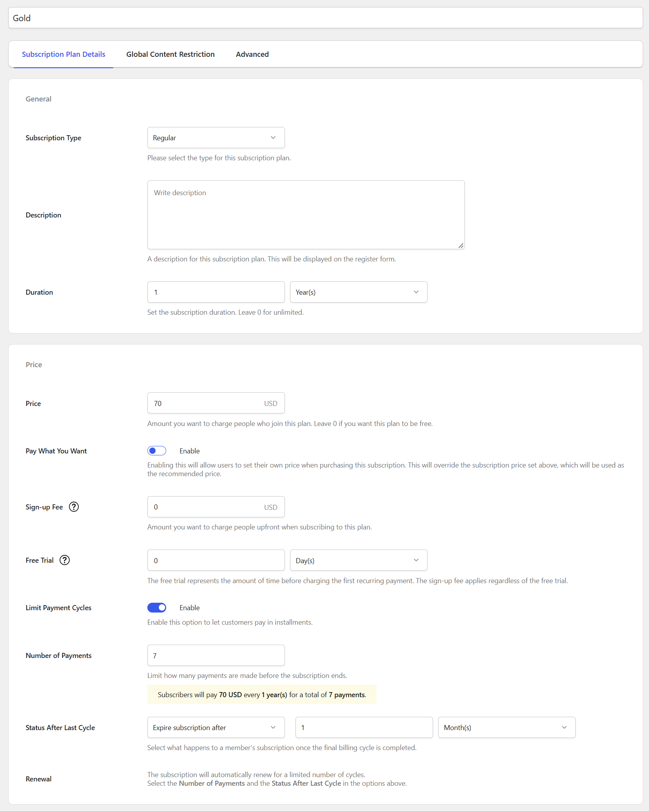The width and height of the screenshot is (649, 812).
Task: Click the Sign-up Fee amount field
Action: click(216, 507)
